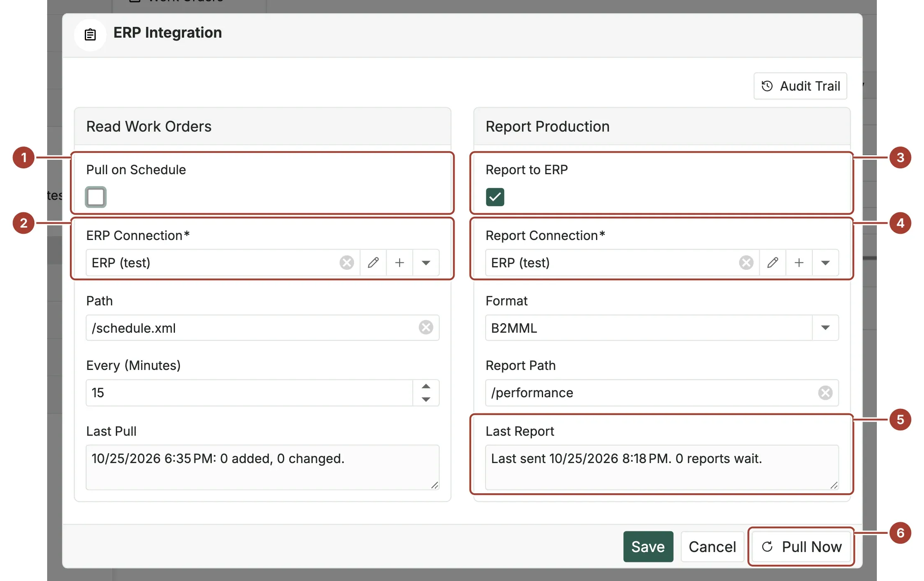Image resolution: width=924 pixels, height=581 pixels.
Task: Expand the Report Connection dropdown arrow
Action: coord(826,263)
